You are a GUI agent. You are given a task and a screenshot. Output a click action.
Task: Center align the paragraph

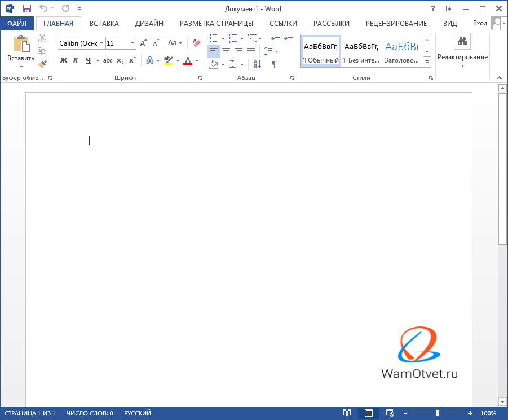click(x=226, y=51)
